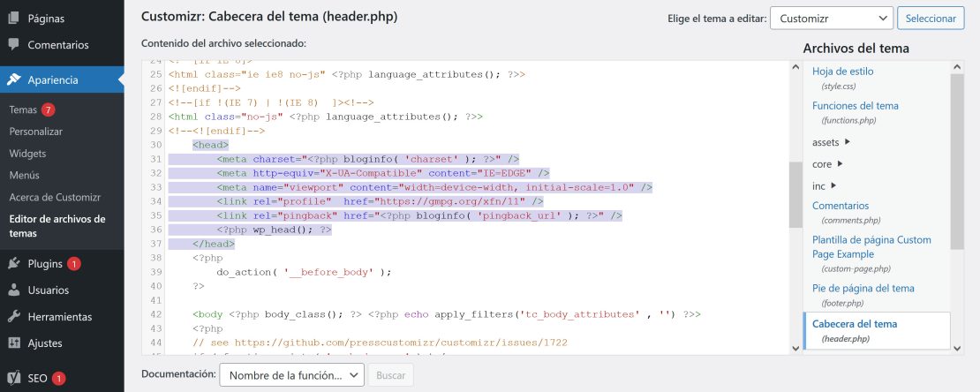Click the Comentarios speech bubble icon
Screen dimensions: 980x392
pos(14,45)
